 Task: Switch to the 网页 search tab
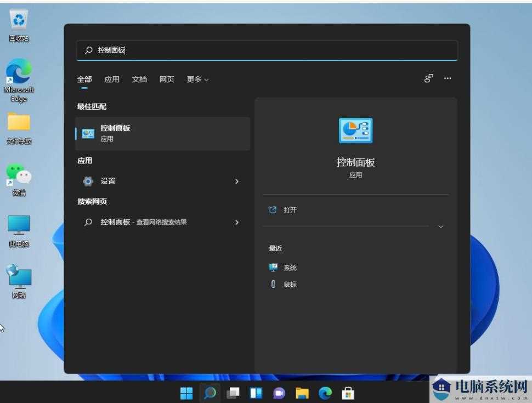pyautogui.click(x=167, y=79)
